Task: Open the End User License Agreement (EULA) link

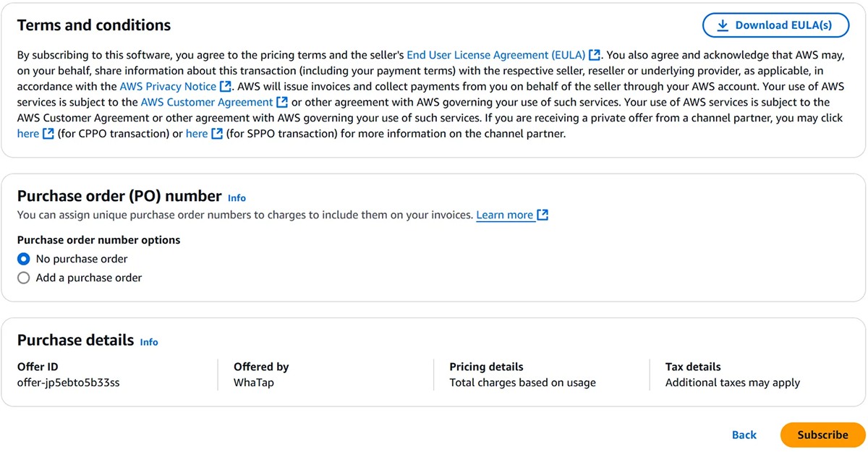Action: pos(496,55)
